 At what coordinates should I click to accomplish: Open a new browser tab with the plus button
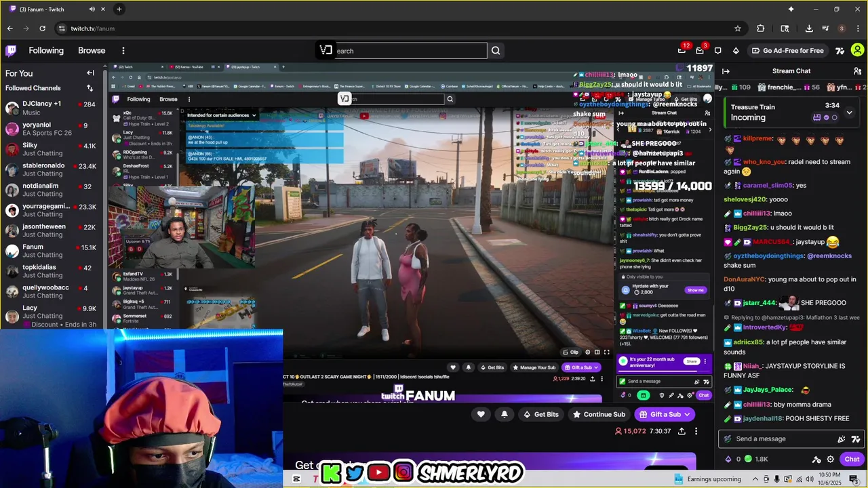119,9
